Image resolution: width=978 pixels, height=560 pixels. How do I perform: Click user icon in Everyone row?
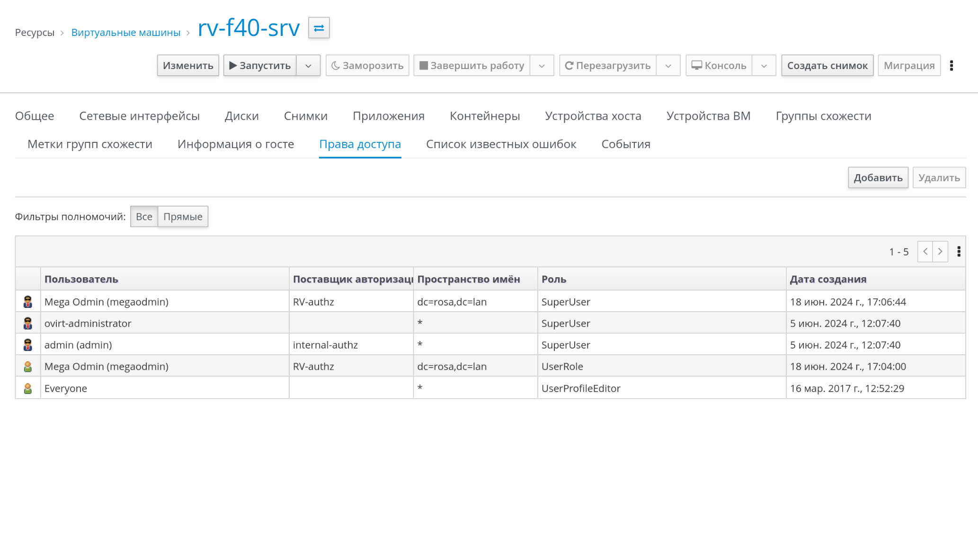28,388
